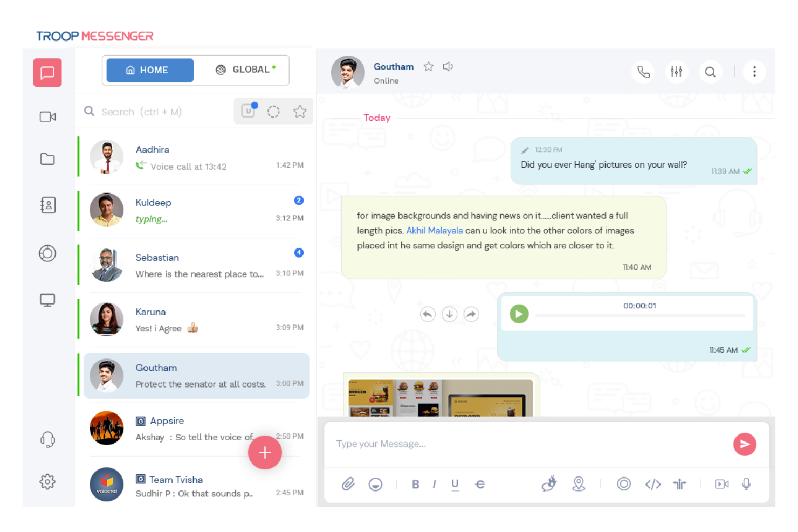
Task: Open the chat filter settings icon
Action: (677, 71)
